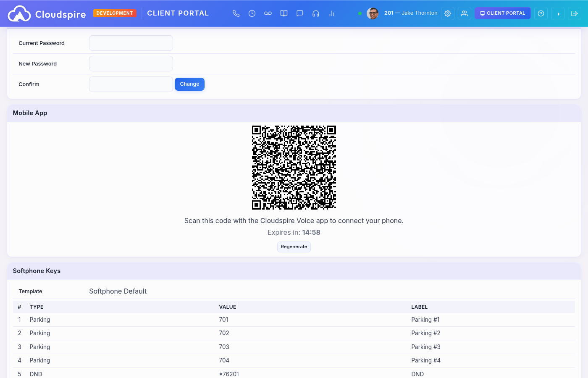Viewport: 588px width, 378px height.
Task: Check voicemail messages icon
Action: (268, 13)
